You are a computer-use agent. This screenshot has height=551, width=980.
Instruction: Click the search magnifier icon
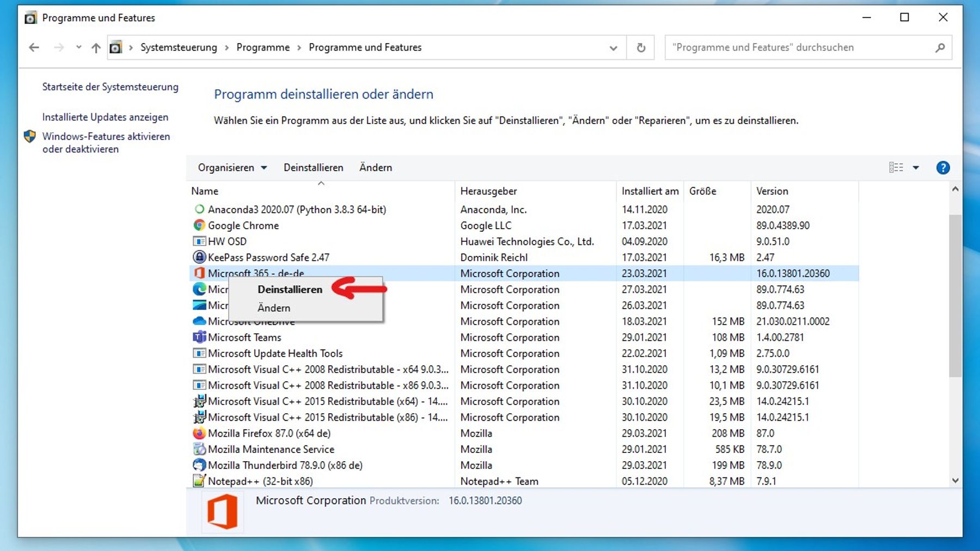coord(940,47)
